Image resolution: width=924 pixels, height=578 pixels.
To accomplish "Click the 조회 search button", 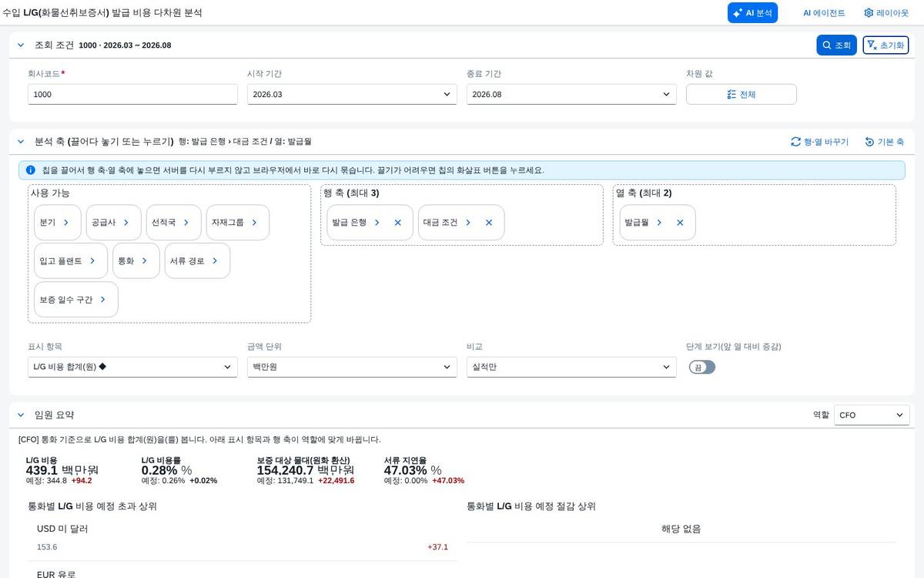I will pyautogui.click(x=836, y=45).
